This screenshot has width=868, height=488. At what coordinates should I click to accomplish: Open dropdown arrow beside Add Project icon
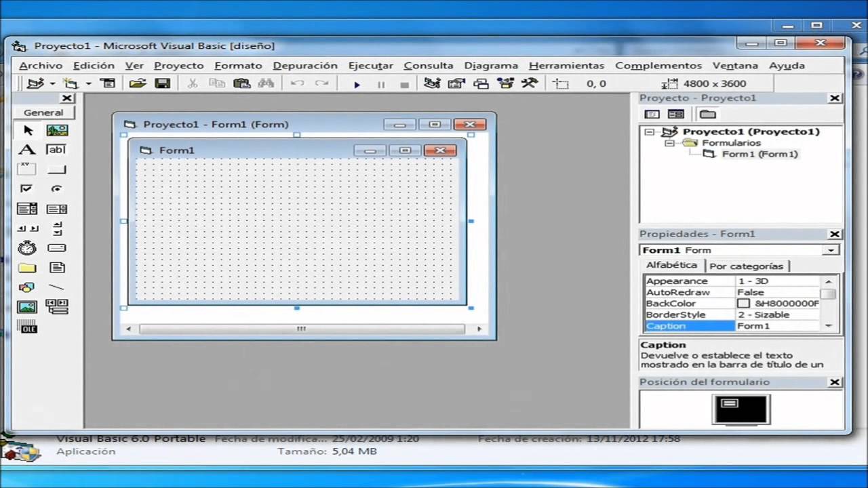[52, 84]
